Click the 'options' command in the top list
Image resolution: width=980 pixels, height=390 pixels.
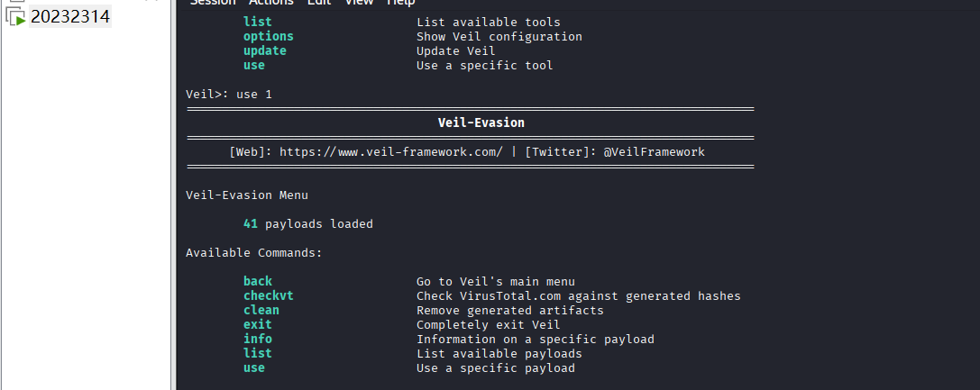[268, 36]
